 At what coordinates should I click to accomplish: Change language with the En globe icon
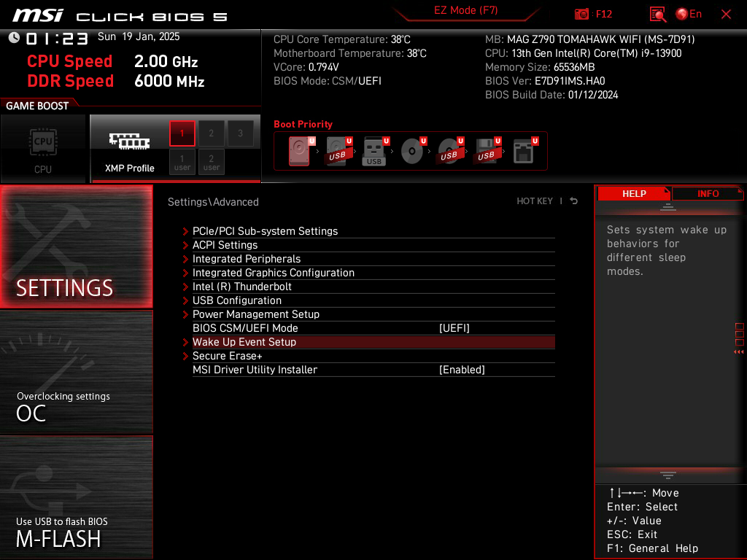689,14
